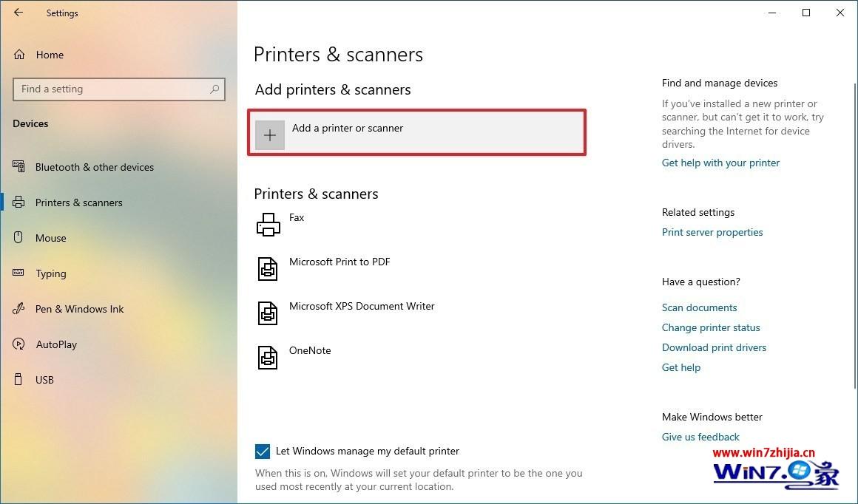The height and width of the screenshot is (504, 858).
Task: Open the Home icon in sidebar
Action: click(x=19, y=55)
